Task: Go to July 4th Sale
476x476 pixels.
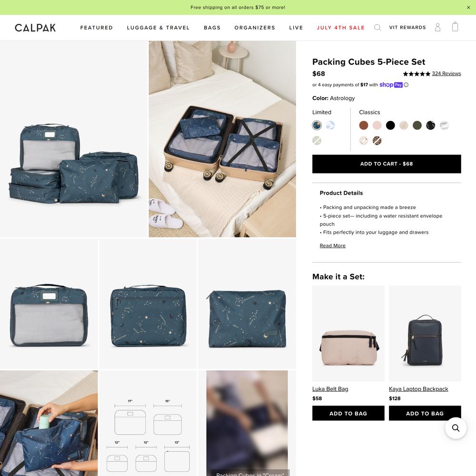Action: tap(341, 28)
